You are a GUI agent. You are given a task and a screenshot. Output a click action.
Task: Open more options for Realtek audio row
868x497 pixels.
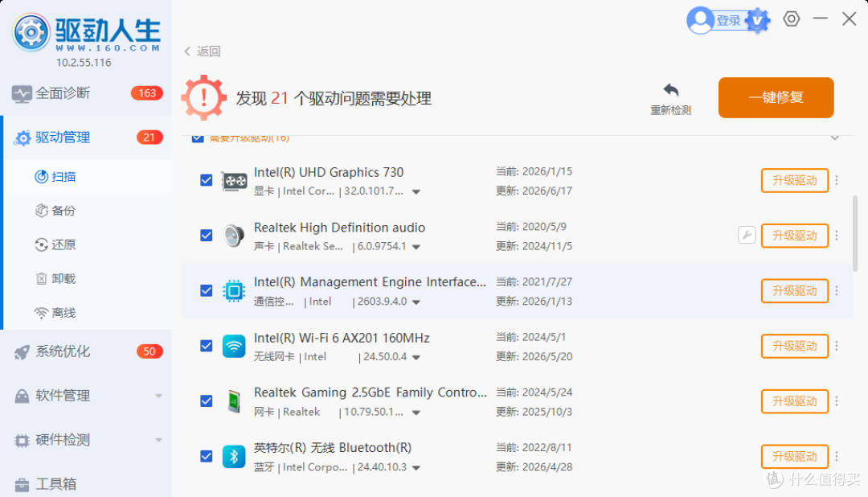coord(837,236)
